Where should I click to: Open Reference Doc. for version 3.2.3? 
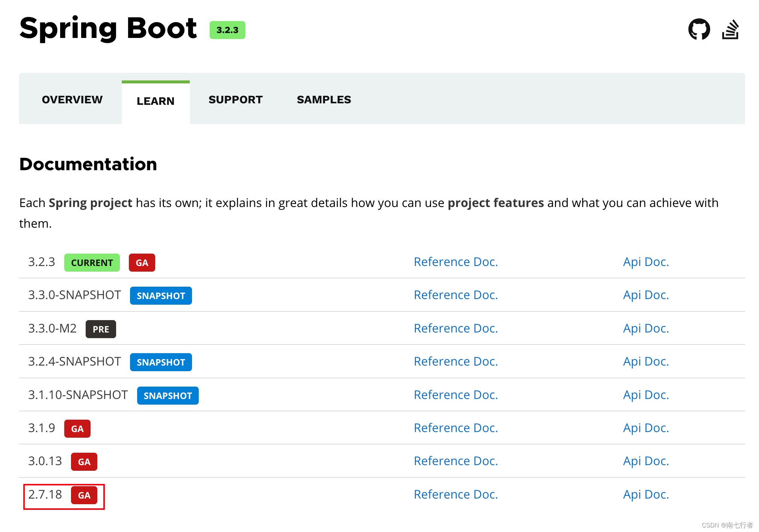tap(456, 262)
